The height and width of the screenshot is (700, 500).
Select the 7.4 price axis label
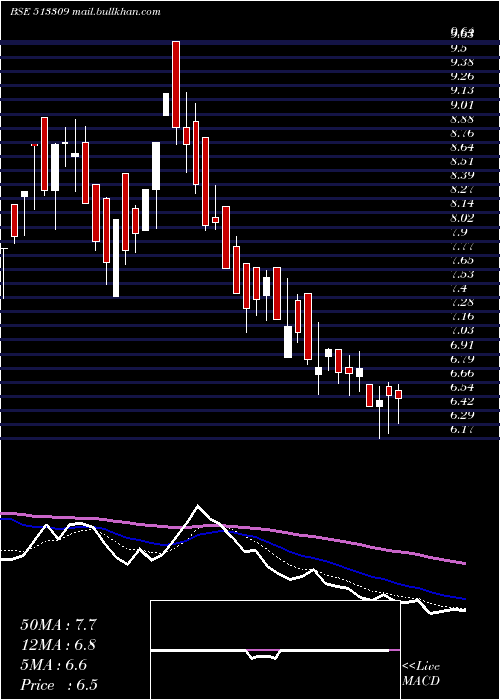pos(458,288)
